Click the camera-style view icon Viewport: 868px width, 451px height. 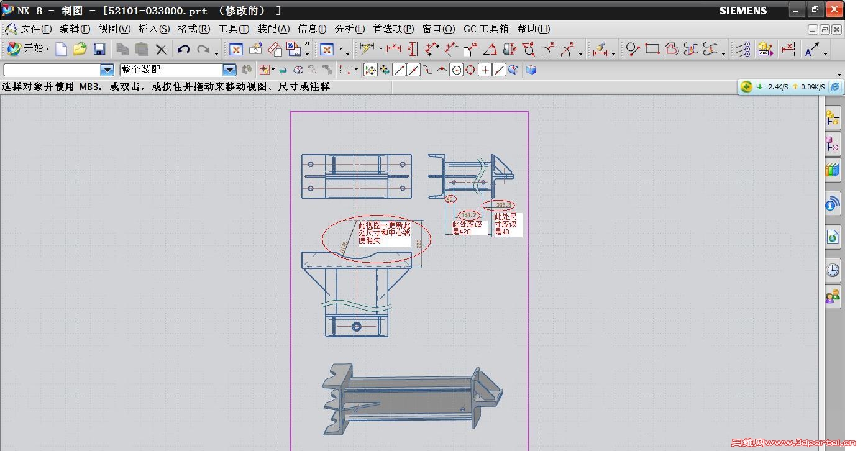255,49
